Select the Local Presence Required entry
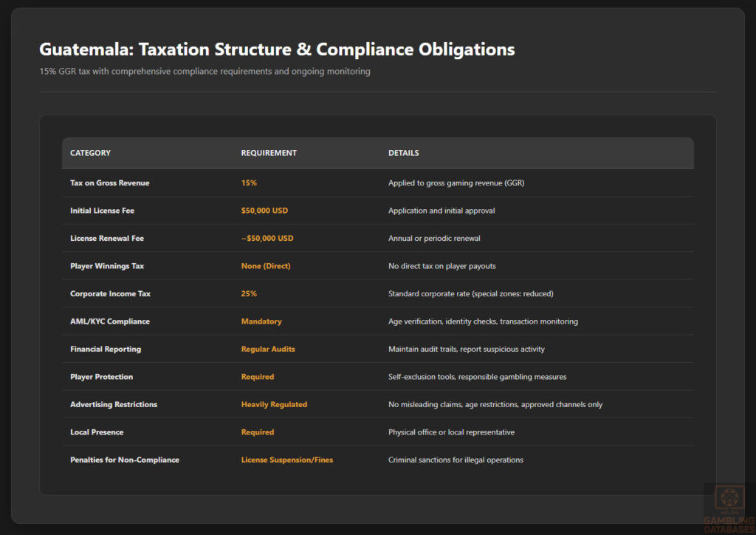 [x=258, y=432]
